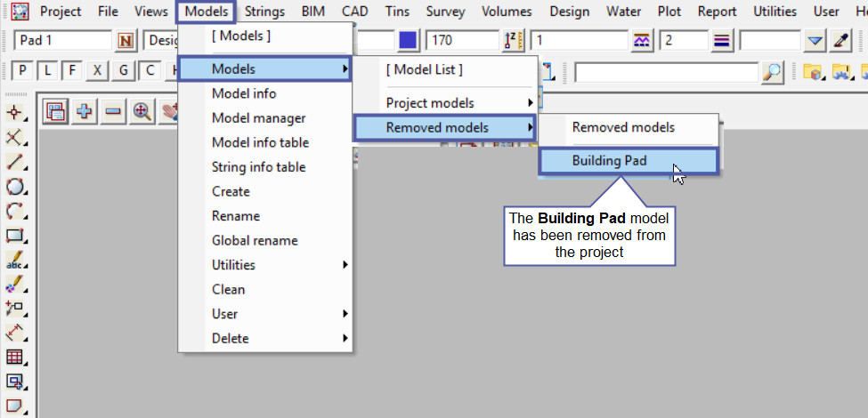Click the magnifying glass search icon

(x=773, y=72)
